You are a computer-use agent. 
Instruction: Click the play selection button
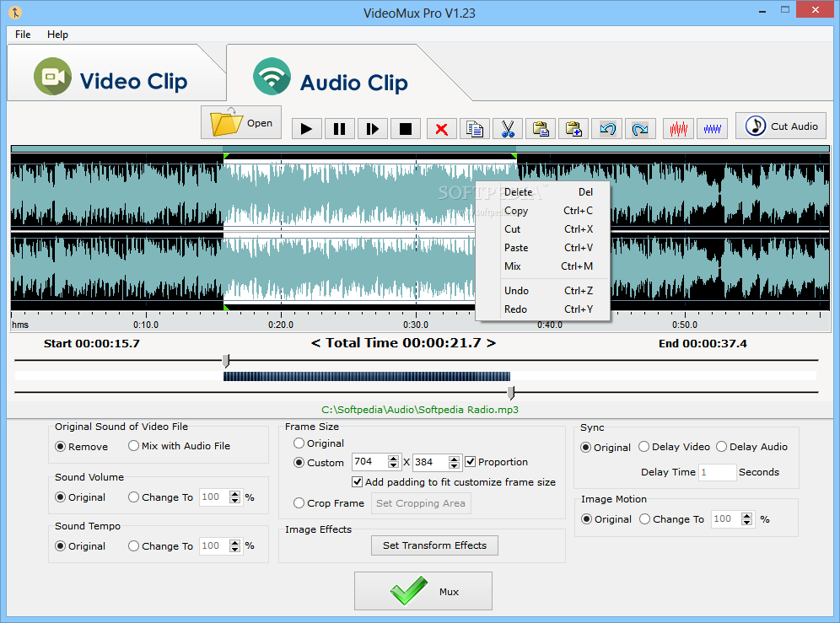pos(372,129)
